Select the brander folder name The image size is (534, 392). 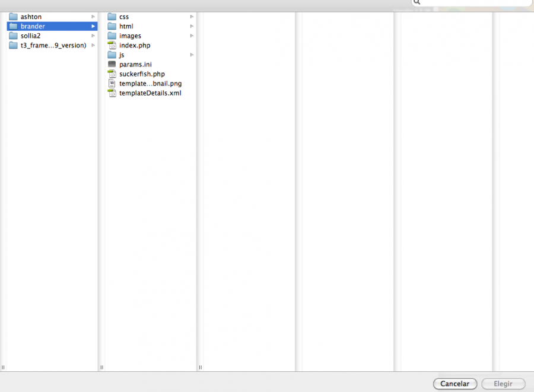click(x=33, y=26)
